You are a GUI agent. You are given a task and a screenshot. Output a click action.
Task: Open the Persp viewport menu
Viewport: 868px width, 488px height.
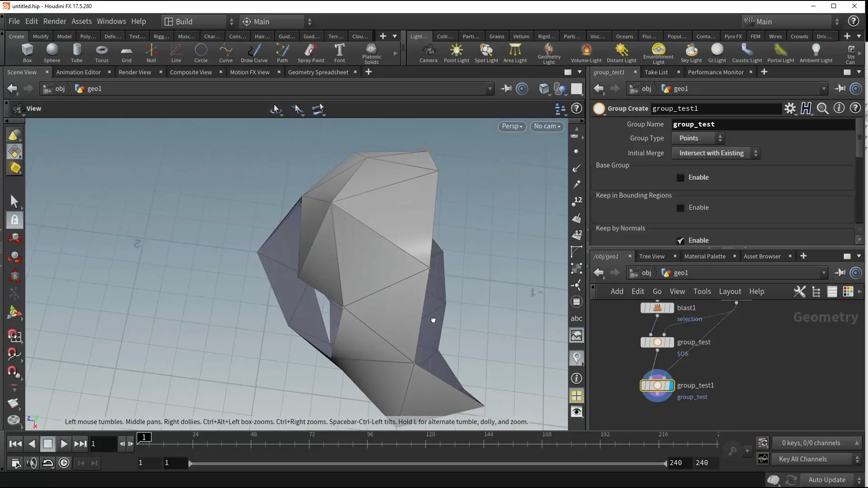click(512, 127)
